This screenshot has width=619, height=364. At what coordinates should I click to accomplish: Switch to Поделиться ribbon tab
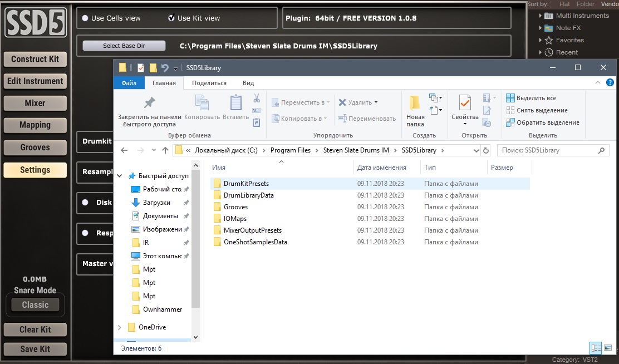209,83
